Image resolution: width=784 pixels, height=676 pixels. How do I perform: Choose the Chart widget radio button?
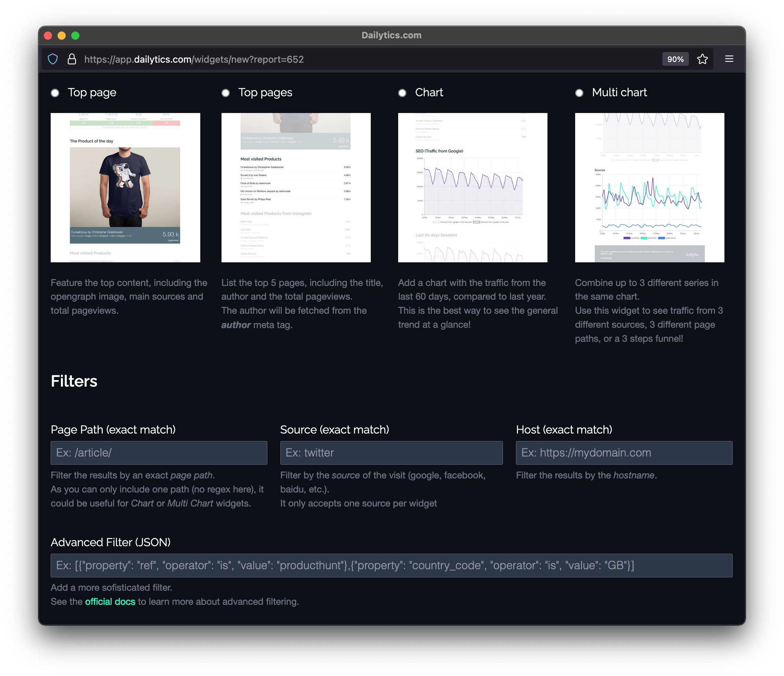coord(402,93)
